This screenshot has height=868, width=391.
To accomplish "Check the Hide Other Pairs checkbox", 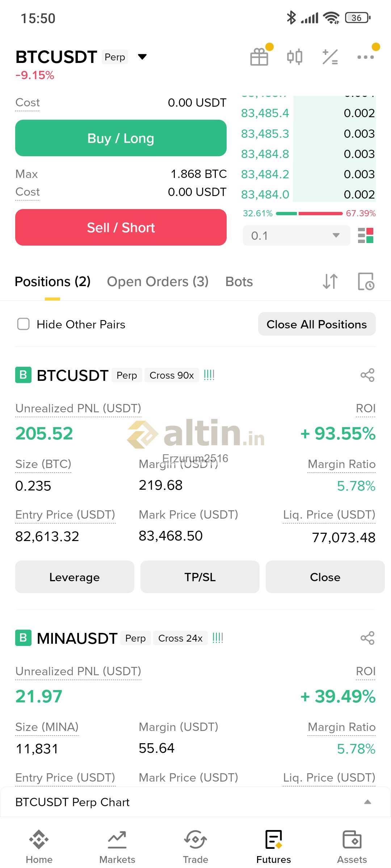I will tap(24, 324).
